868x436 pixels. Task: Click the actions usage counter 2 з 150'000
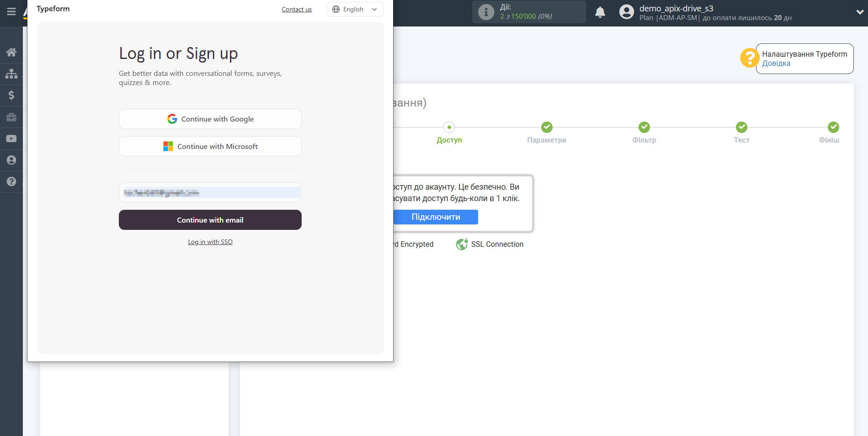coord(526,16)
